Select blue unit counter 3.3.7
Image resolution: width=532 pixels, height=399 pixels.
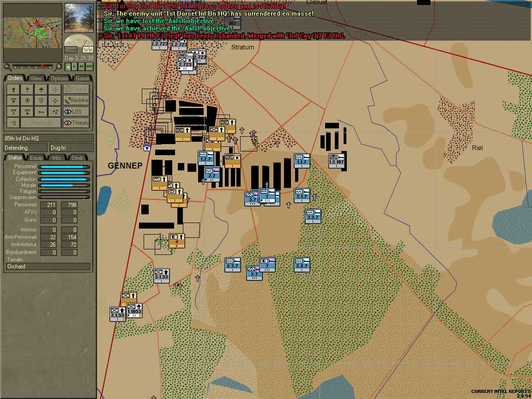click(x=313, y=216)
